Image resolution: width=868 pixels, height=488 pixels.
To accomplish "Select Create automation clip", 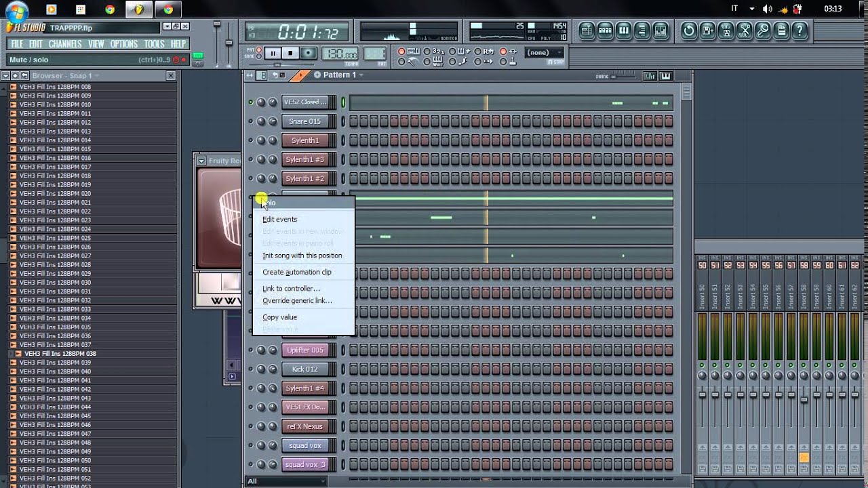I will (296, 272).
